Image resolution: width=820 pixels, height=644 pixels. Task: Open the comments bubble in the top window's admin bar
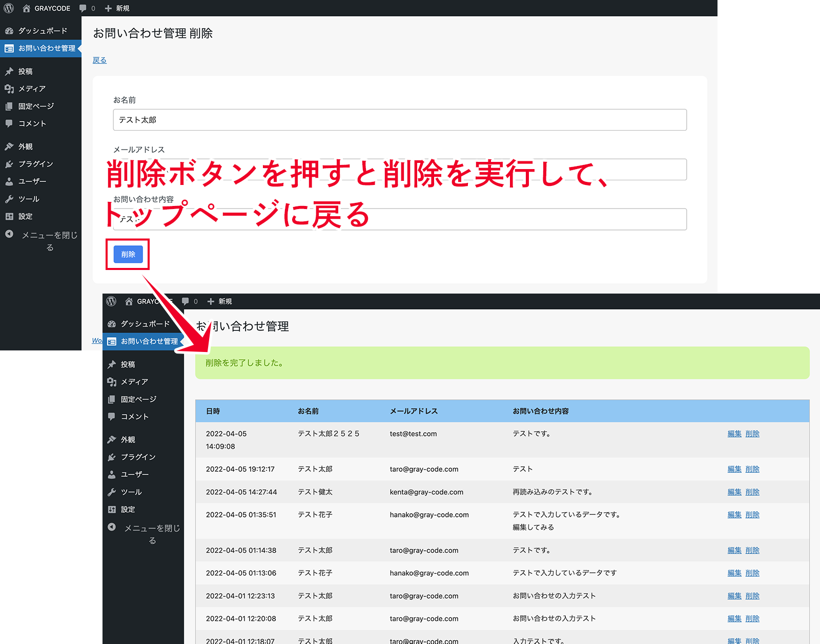point(83,9)
